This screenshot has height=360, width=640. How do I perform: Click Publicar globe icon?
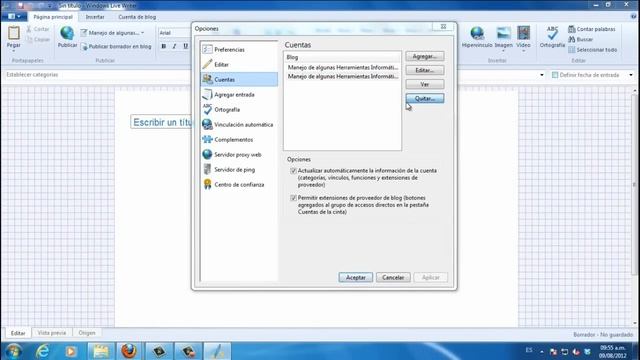tap(67, 37)
